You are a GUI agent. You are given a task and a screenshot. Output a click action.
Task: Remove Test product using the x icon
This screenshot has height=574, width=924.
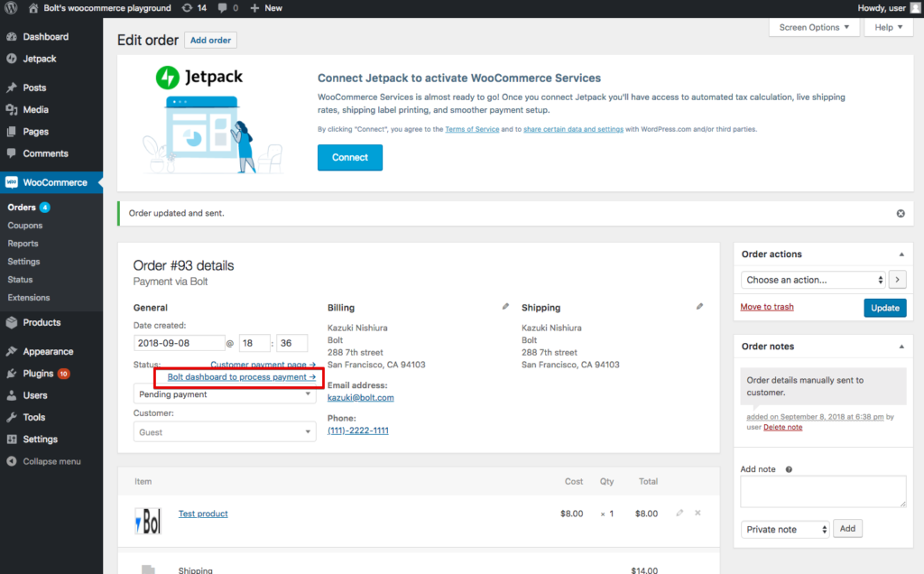click(698, 513)
